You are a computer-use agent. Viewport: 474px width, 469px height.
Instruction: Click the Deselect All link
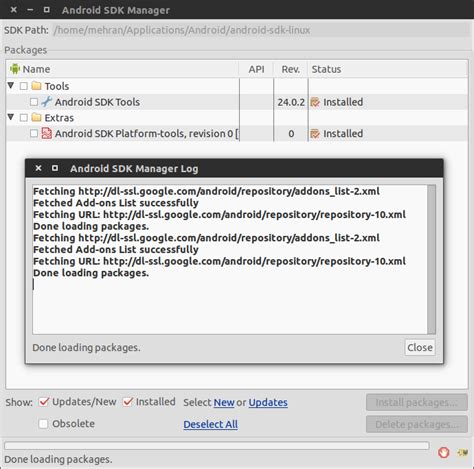[211, 424]
